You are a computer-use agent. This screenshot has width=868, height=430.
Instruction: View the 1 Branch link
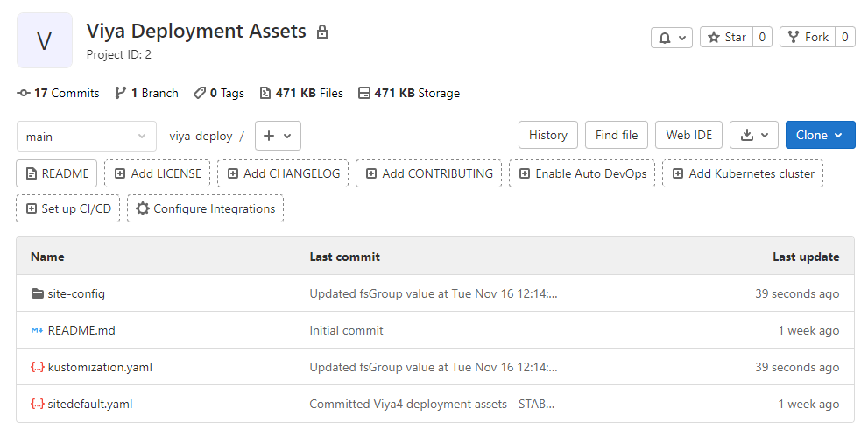tap(146, 93)
